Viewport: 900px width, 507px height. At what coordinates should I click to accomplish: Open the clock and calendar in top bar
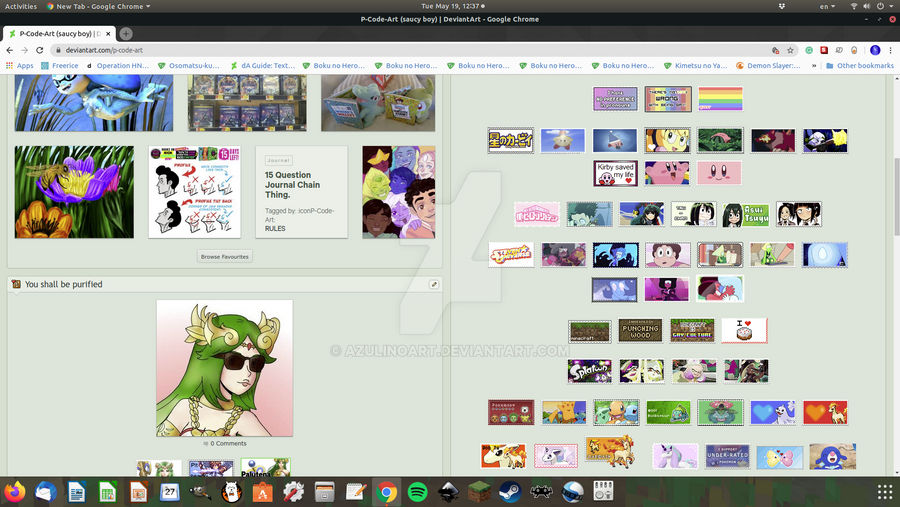pos(452,6)
